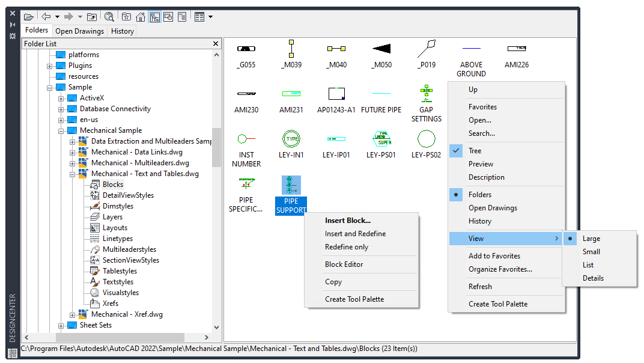Click the Home icon in toolbar
The width and height of the screenshot is (644, 363).
[x=141, y=17]
